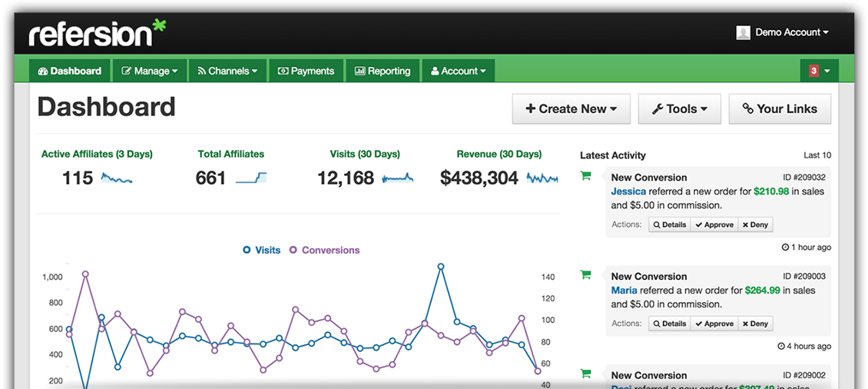Click the green cart icon beside Jessica's conversion
The width and height of the screenshot is (868, 389).
point(585,176)
